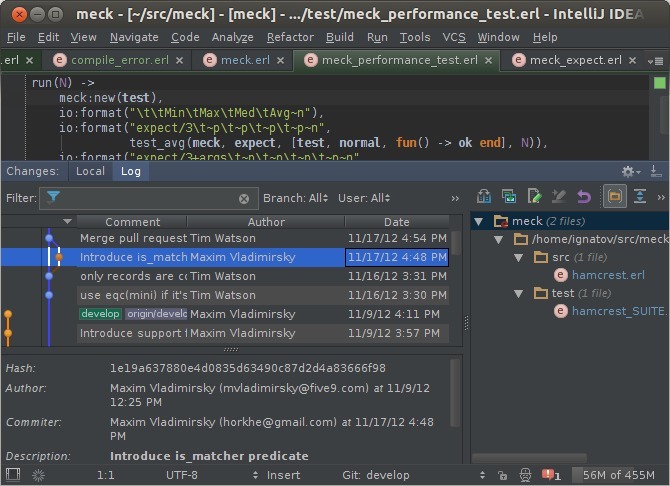670x486 pixels.
Task: Switch to the Local changes tab
Action: click(x=90, y=171)
